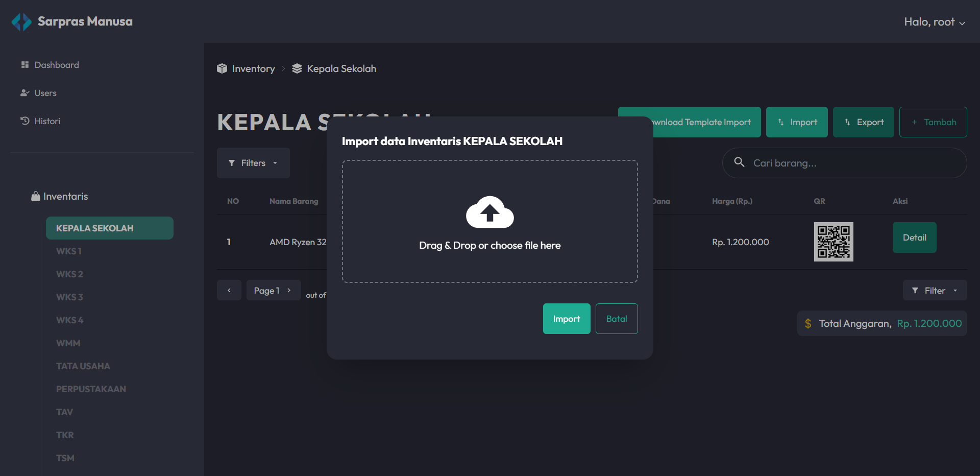Click the Import button in page toolbar

point(797,122)
